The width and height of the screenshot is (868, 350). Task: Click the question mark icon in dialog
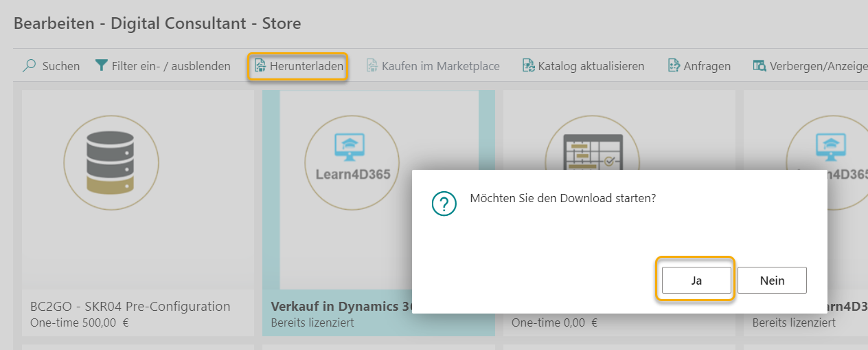tap(444, 204)
